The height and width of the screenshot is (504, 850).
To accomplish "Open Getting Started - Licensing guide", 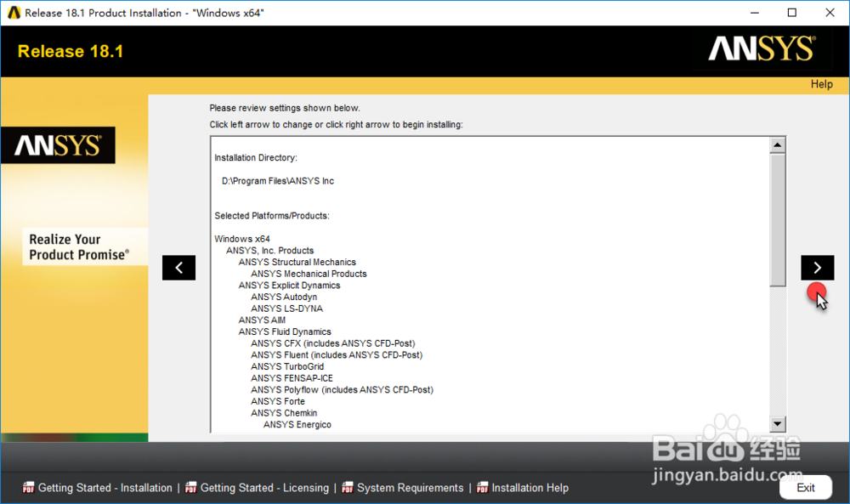I will [x=264, y=488].
